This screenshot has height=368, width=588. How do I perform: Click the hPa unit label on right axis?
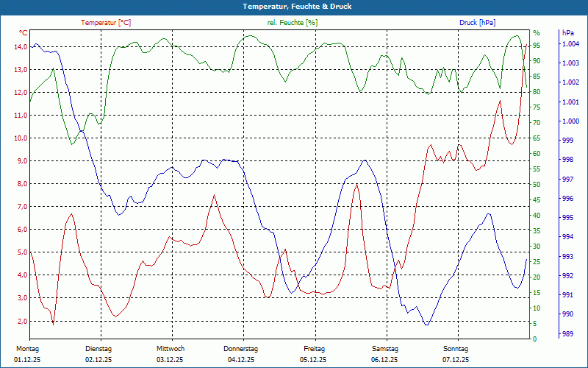pyautogui.click(x=567, y=33)
